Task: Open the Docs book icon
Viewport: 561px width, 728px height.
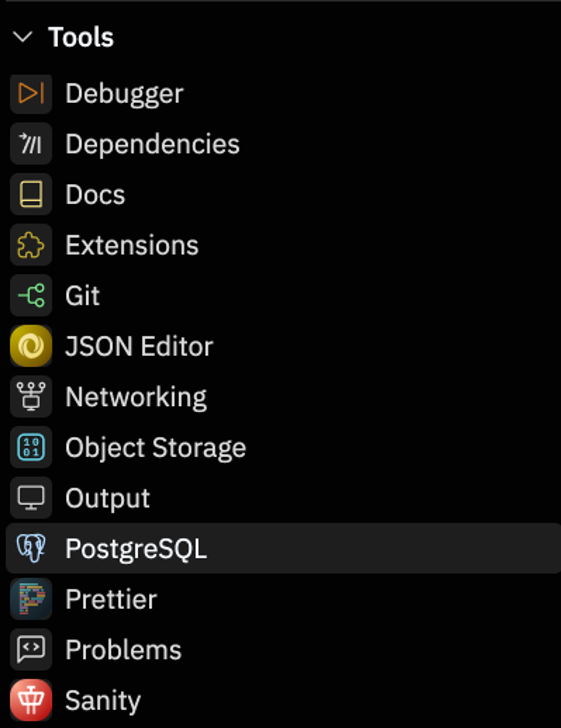Action: point(31,194)
